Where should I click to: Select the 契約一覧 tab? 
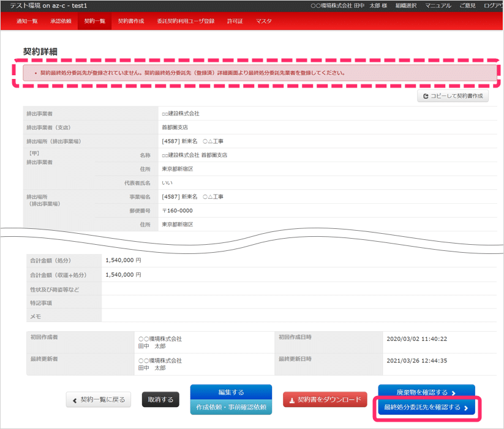click(94, 21)
